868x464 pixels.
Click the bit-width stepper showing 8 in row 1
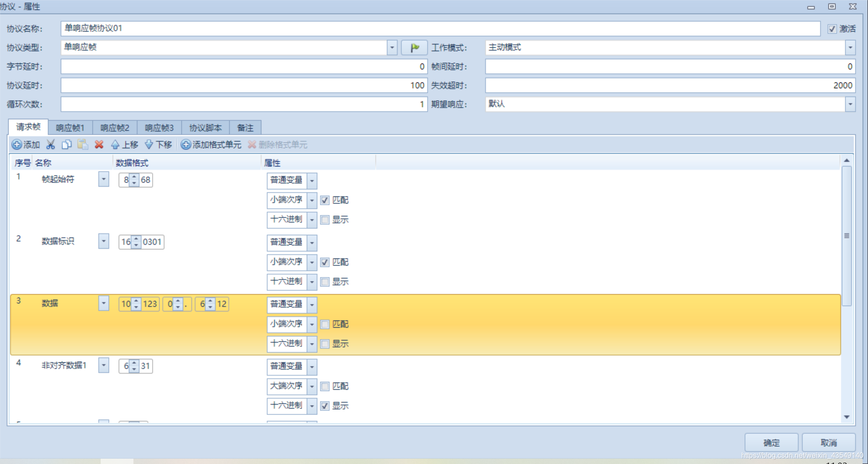point(134,180)
